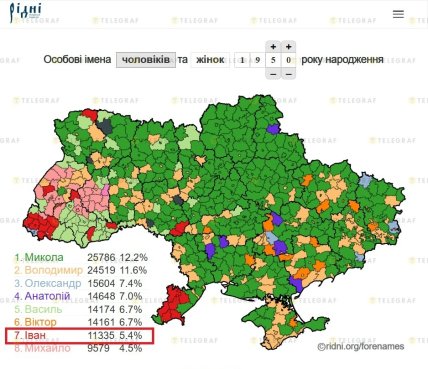428x369 pixels.
Task: Increase the tens digit with plus above 5
Action: [x=273, y=47]
